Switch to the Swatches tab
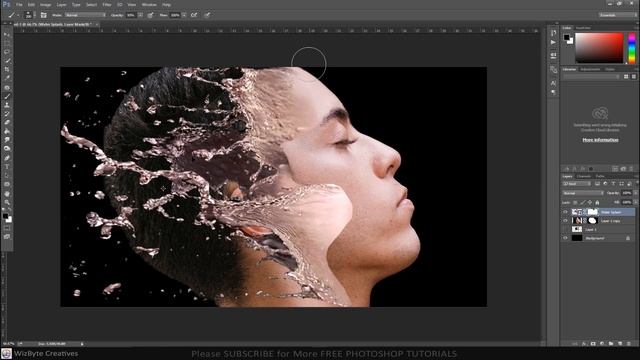The width and height of the screenshot is (640, 360). (583, 28)
